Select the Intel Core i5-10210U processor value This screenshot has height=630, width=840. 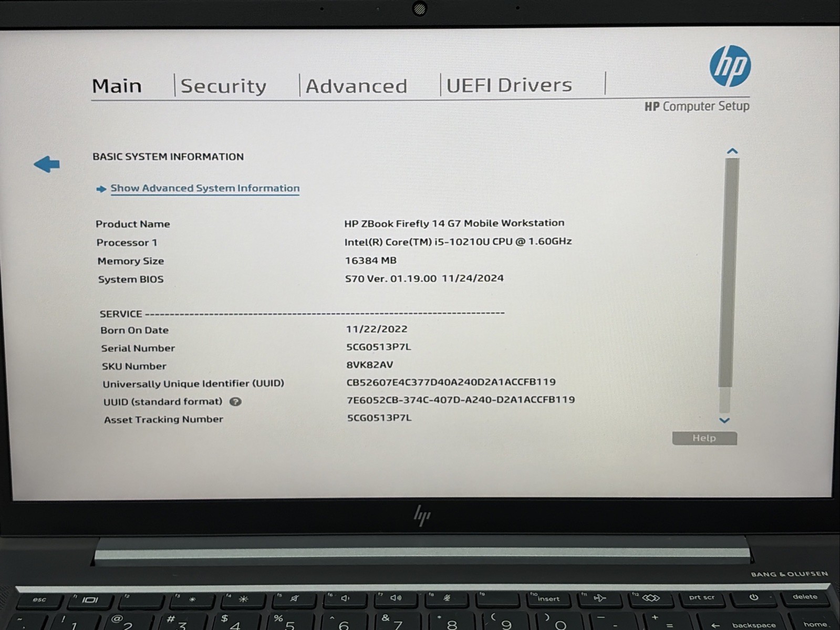tap(458, 242)
